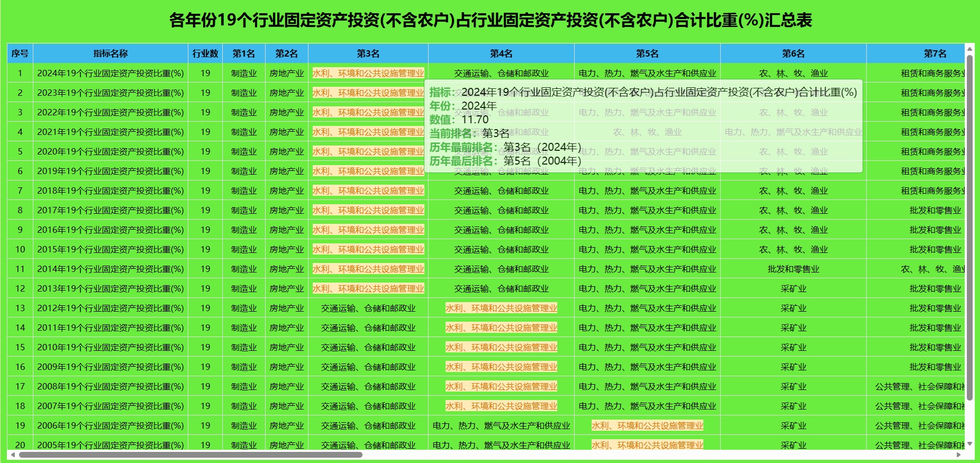
Task: Click 电力、热力、燃气及水生产和供应业 in 2018 row
Action: 647,191
